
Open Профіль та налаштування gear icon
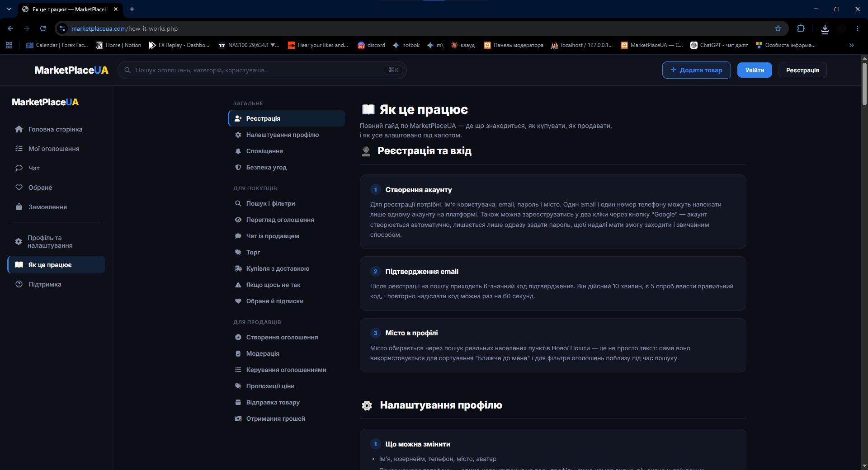[19, 241]
